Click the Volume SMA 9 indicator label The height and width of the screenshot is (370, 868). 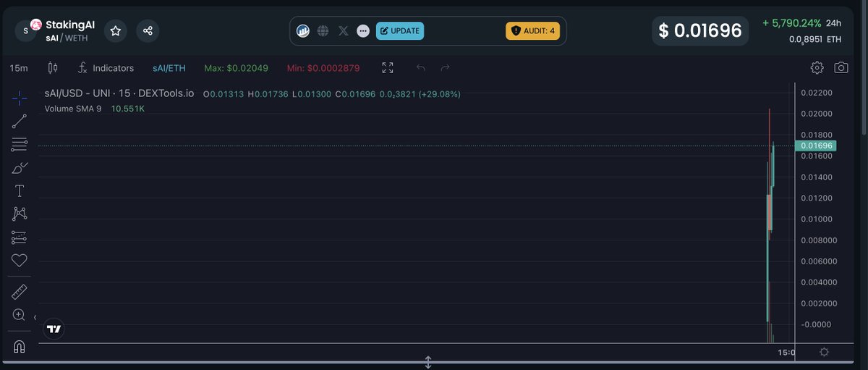[x=73, y=109]
